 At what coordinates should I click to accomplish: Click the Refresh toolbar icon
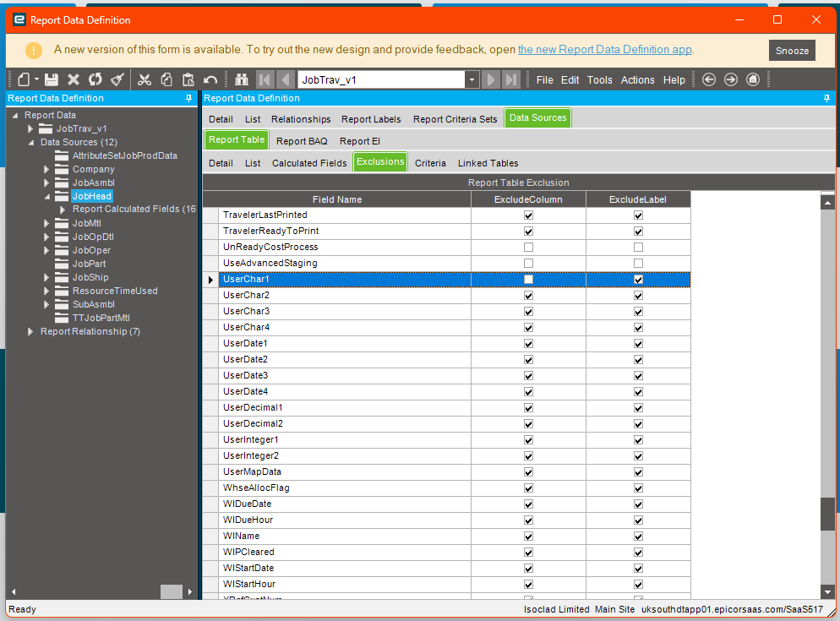coord(95,79)
